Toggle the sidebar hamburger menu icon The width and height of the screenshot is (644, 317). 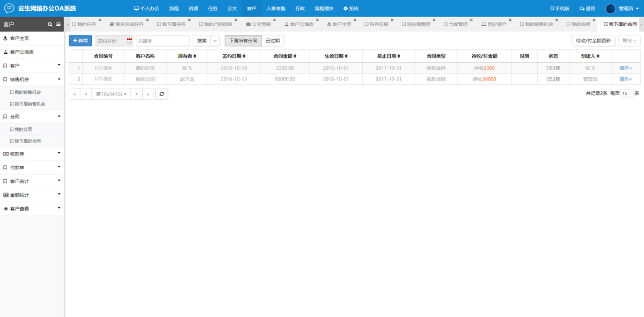coord(58,24)
